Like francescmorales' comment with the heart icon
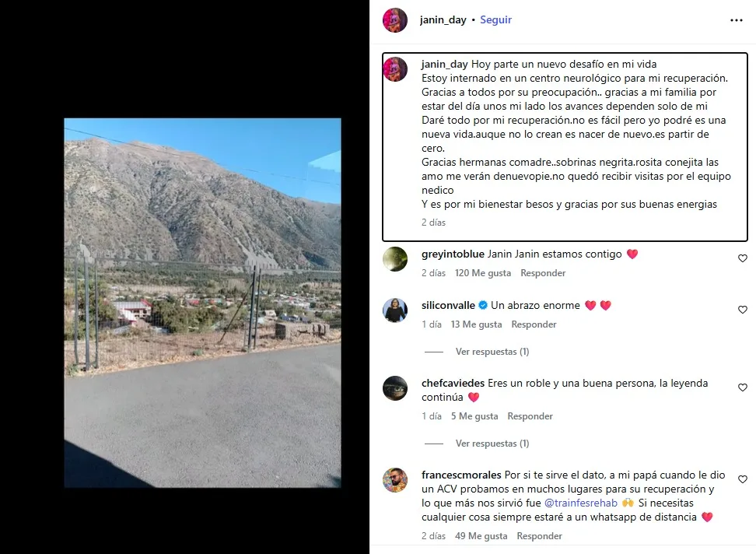Image resolution: width=756 pixels, height=554 pixels. (x=743, y=479)
